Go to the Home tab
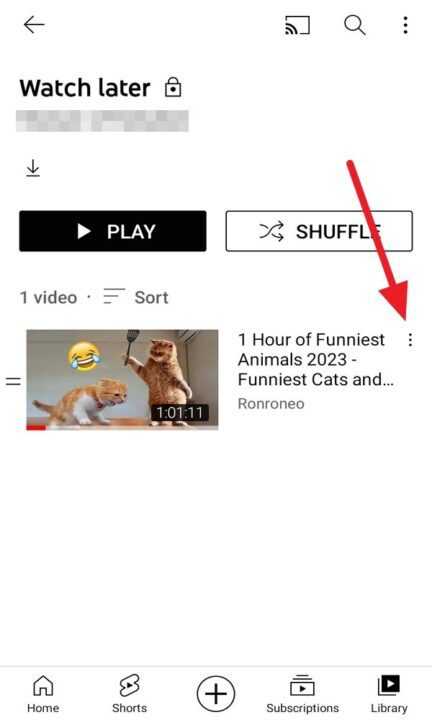 [43, 693]
